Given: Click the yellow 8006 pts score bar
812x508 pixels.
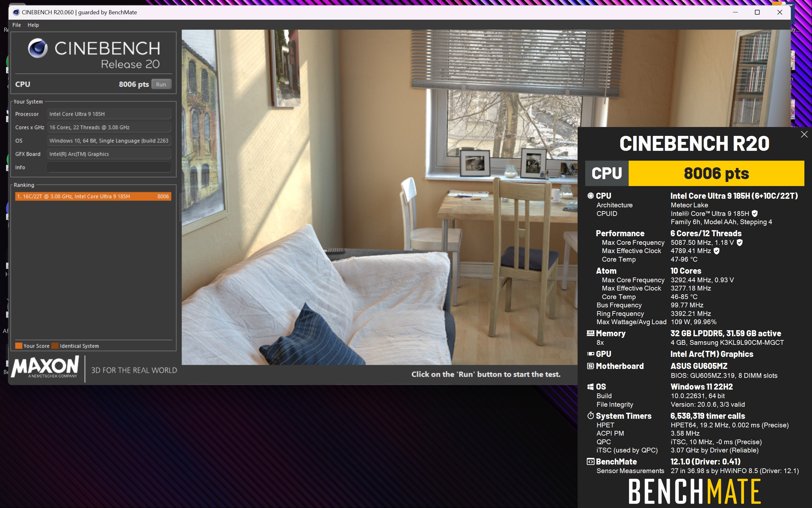Looking at the screenshot, I should 716,173.
